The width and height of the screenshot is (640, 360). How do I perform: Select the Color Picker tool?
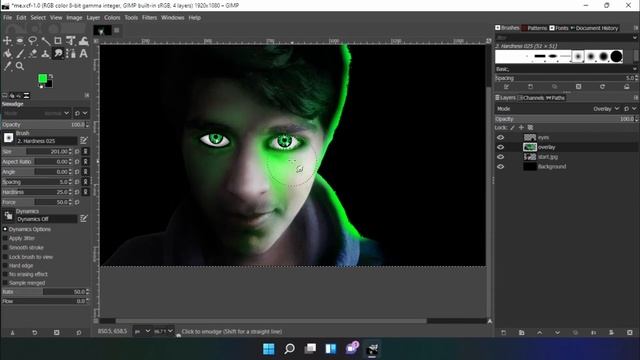click(7, 66)
